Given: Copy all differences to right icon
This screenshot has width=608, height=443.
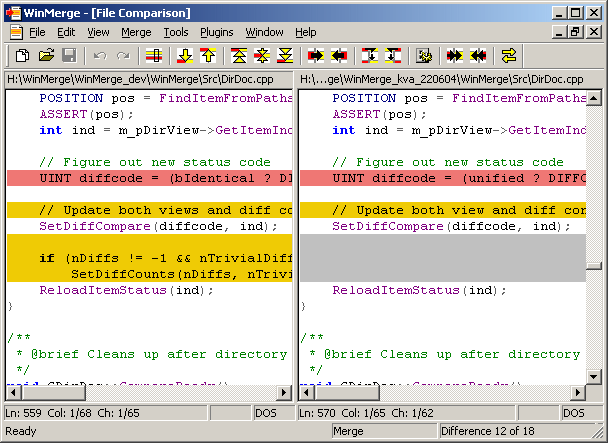Looking at the screenshot, I should point(454,56).
